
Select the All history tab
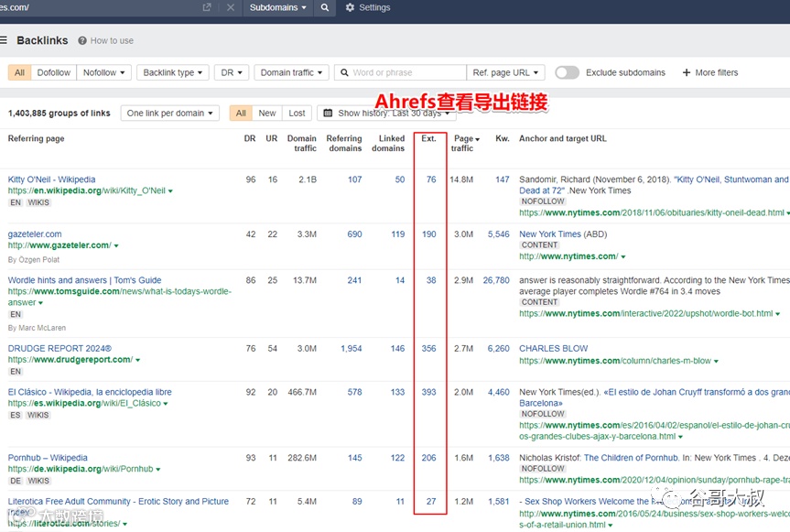click(241, 113)
